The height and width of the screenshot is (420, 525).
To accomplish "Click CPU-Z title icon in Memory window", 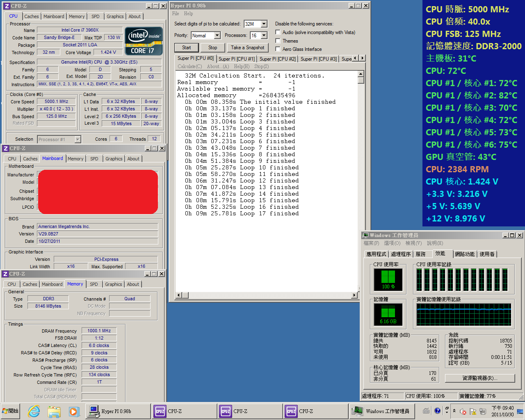I will click(5, 274).
